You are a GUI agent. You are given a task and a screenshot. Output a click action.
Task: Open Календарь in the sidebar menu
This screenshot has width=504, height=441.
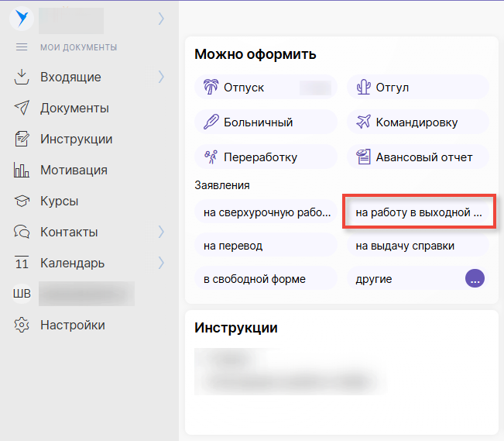click(x=72, y=263)
